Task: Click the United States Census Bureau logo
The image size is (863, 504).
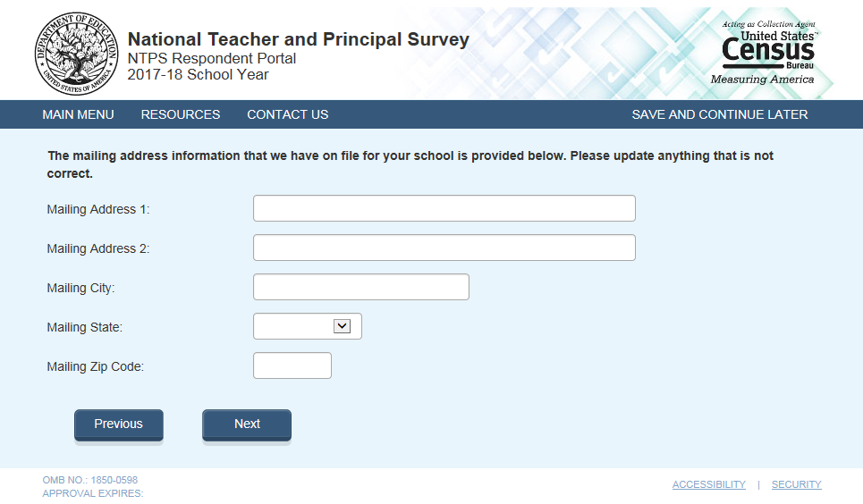Action: coord(767,54)
